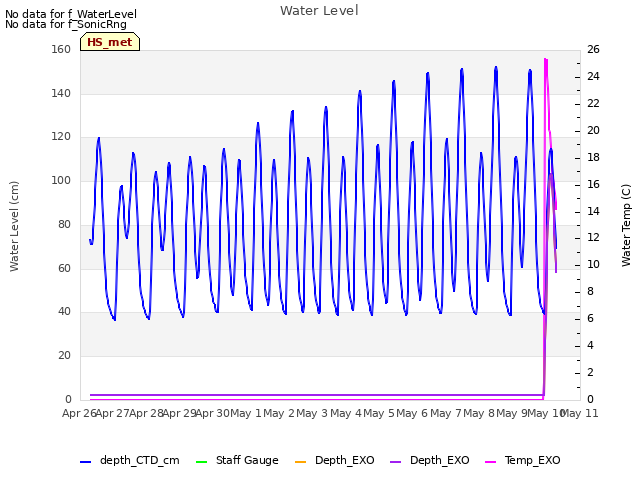Click the 22 tick on right axis
Screen dimensions: 640x480
coord(593,103)
